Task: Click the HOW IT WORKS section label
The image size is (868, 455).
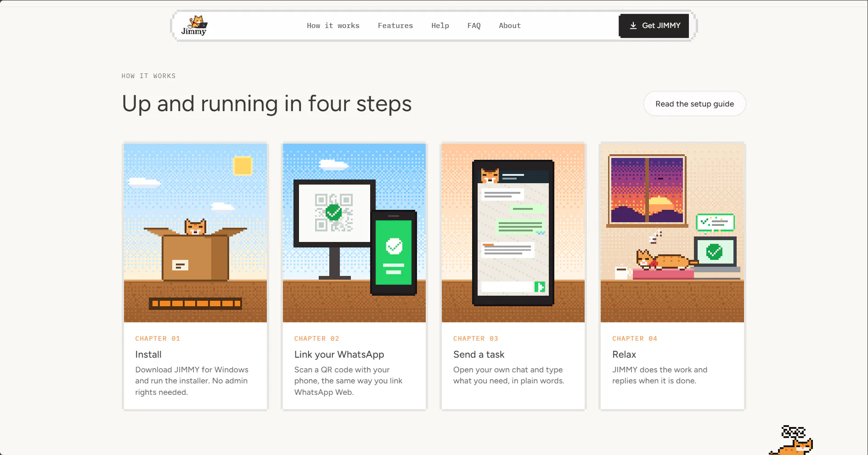Action: (148, 76)
